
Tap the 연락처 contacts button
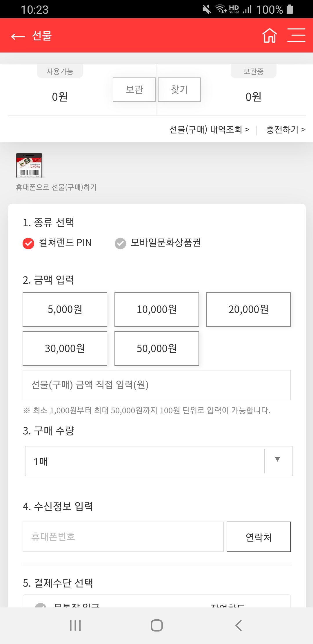(x=259, y=537)
